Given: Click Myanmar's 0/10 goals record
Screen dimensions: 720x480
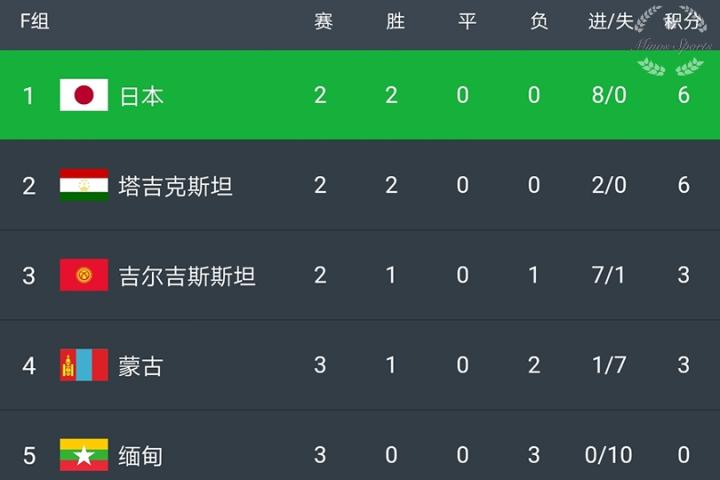Looking at the screenshot, I should click(x=608, y=455).
